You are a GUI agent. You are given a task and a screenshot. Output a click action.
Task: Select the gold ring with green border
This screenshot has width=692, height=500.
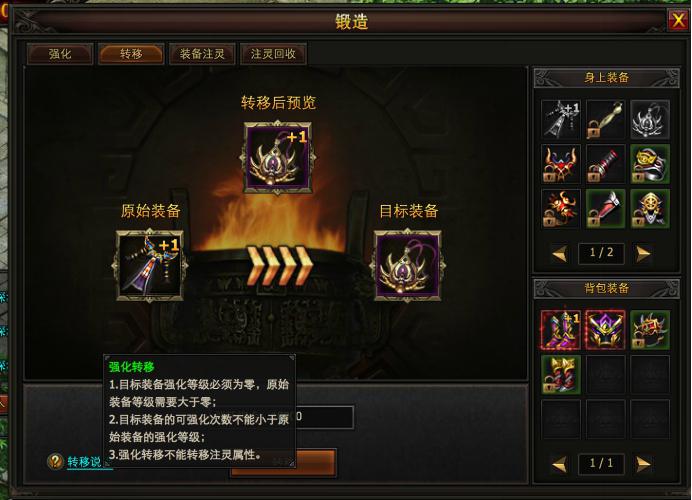coord(650,164)
